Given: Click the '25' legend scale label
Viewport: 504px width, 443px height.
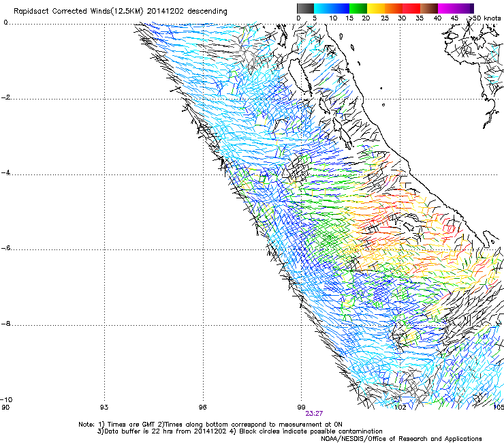Looking at the screenshot, I should (385, 18).
